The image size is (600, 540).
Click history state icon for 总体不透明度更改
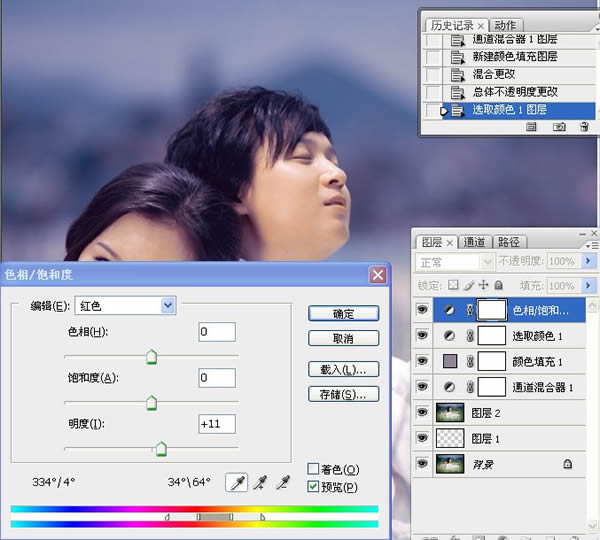457,92
